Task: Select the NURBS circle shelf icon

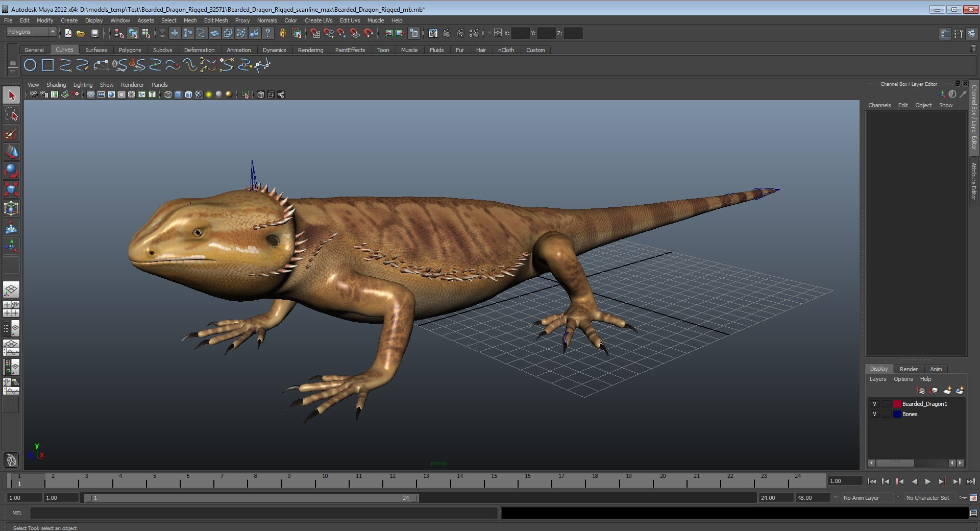Action: click(x=31, y=65)
